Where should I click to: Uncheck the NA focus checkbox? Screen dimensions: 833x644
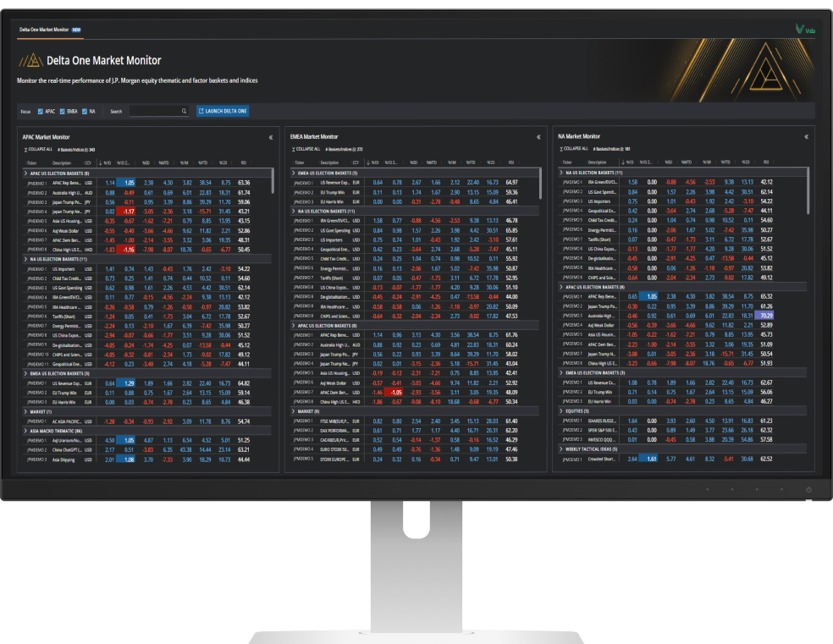[84, 111]
